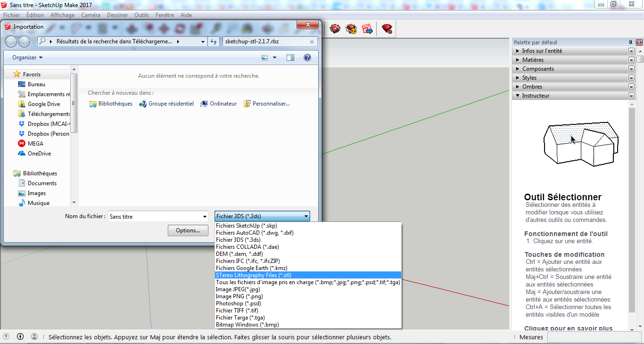Select Bitmap Windows (*.bmp) file type

pos(308,325)
